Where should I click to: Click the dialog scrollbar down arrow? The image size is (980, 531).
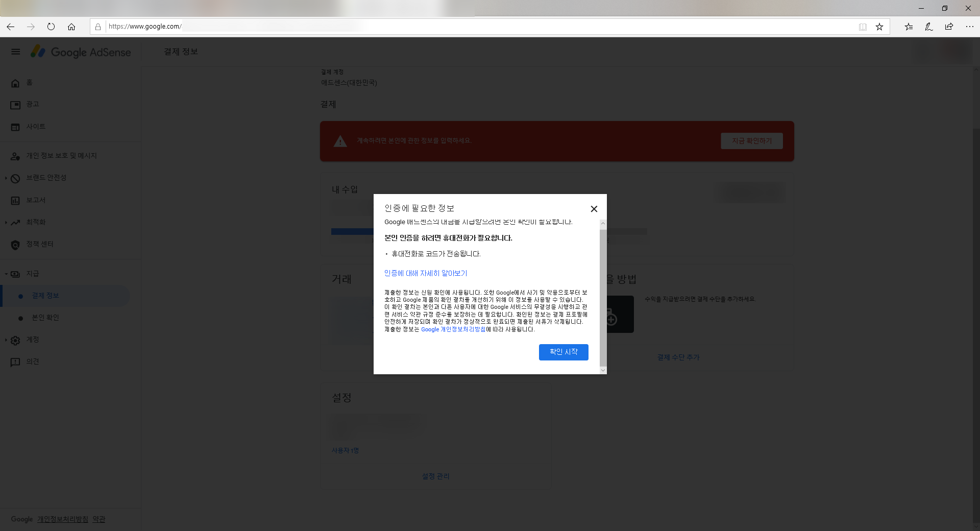[603, 370]
